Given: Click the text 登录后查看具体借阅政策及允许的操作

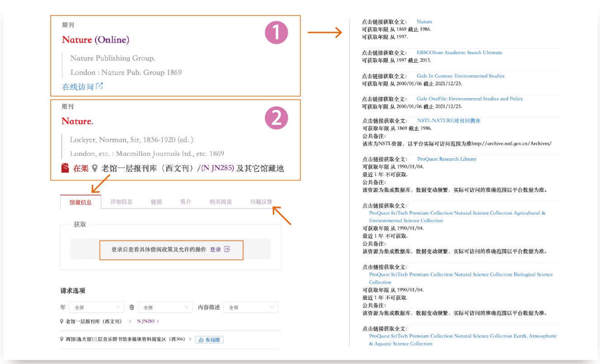Looking at the screenshot, I should point(159,249).
